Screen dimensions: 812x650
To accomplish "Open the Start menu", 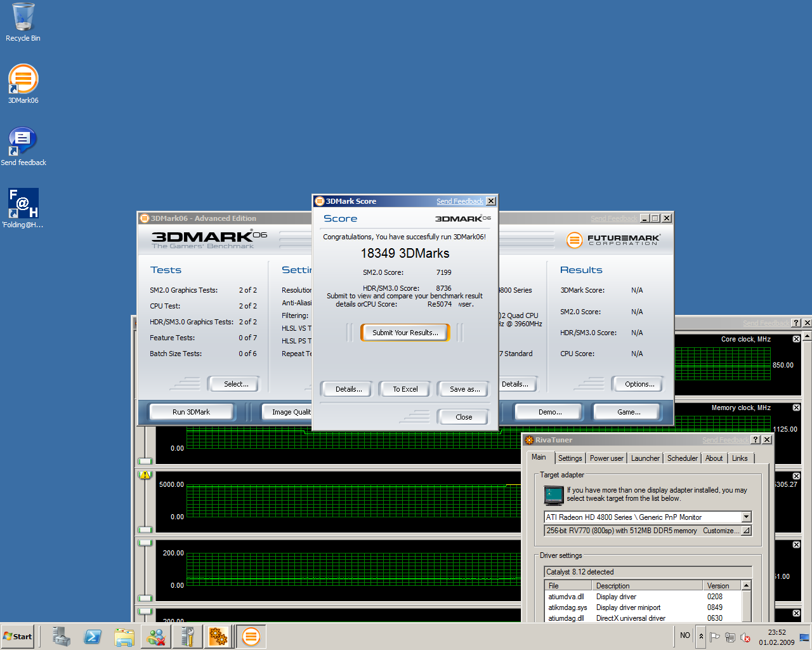I will pos(18,637).
